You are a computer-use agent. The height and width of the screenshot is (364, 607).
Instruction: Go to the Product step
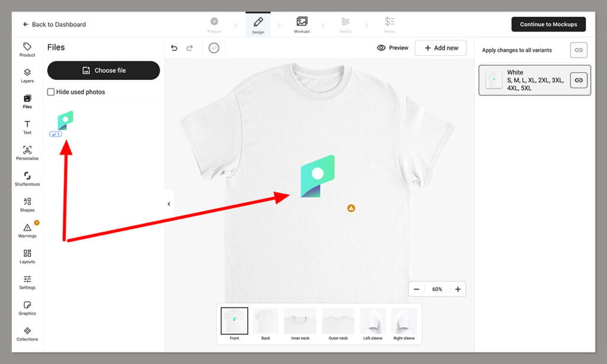(214, 25)
